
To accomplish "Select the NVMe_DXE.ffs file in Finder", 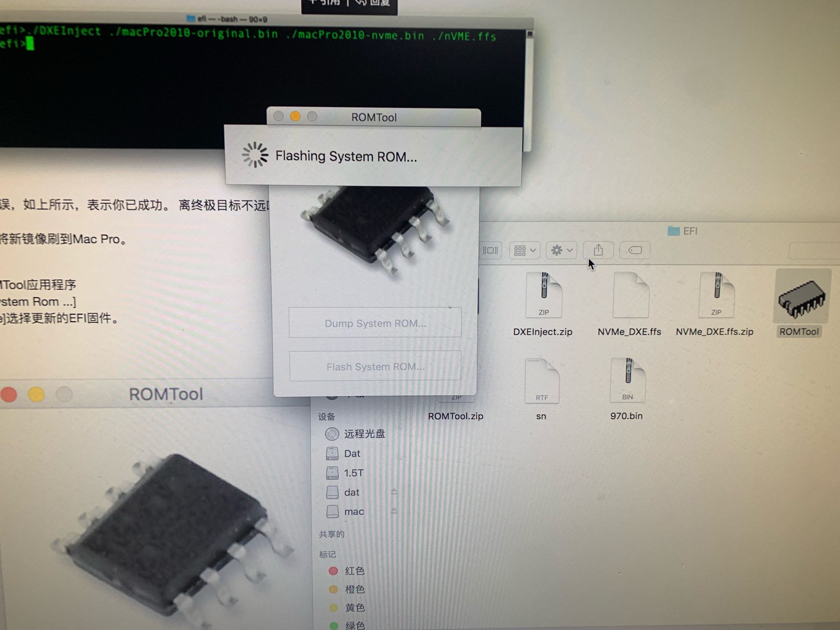I will point(630,296).
